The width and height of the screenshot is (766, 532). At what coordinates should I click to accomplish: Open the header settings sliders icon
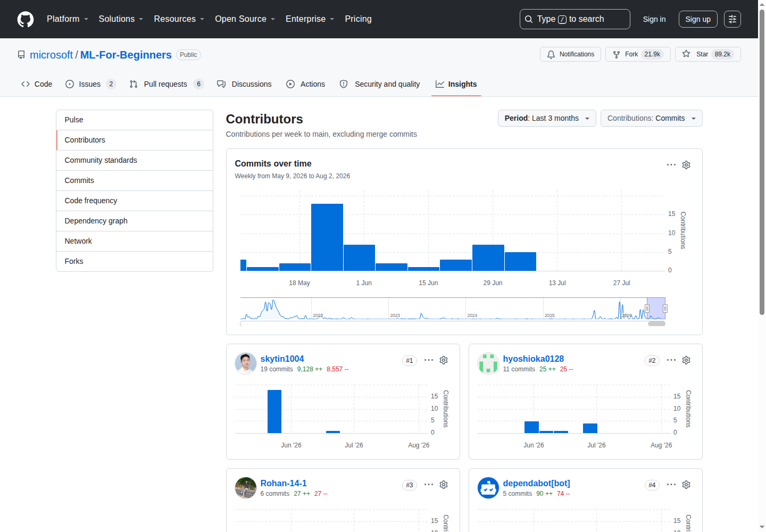coord(732,19)
